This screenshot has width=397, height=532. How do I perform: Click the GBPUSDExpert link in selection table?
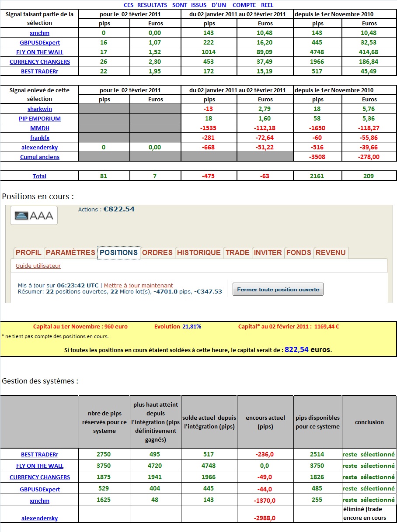click(x=40, y=42)
